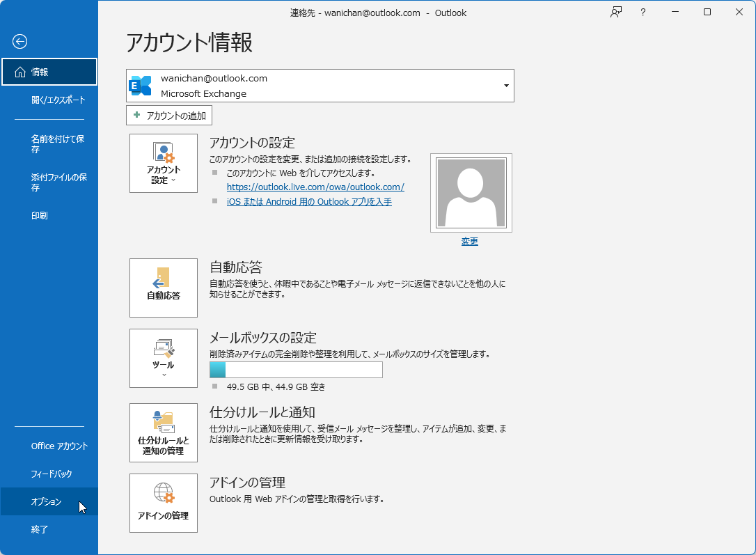
Task: Maximize the Outlook window
Action: (707, 12)
